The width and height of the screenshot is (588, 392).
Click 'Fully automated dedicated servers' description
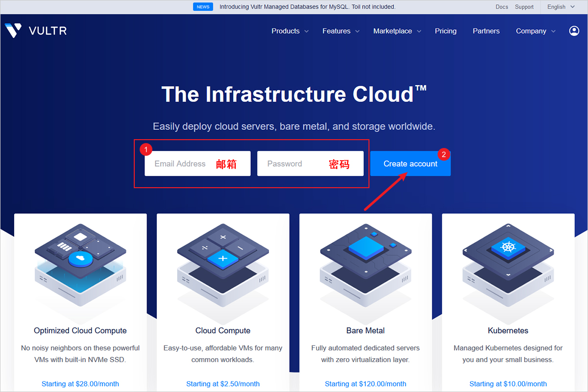click(x=366, y=354)
